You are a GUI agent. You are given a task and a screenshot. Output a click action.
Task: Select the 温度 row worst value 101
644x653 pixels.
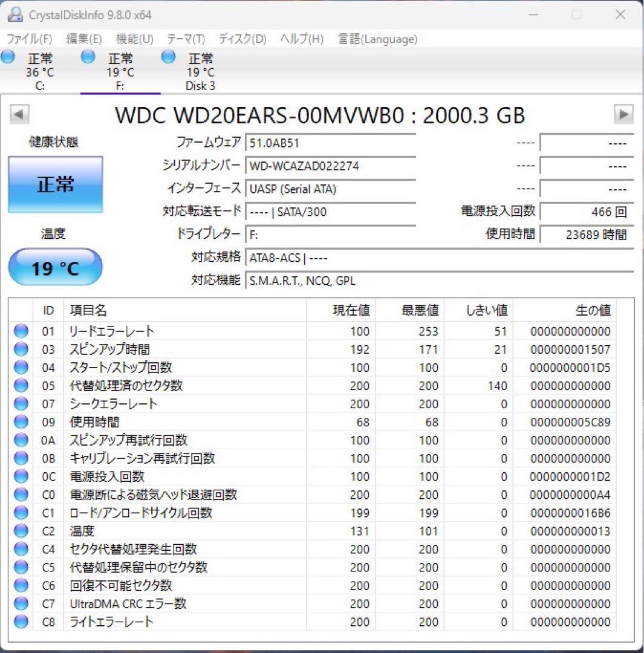(429, 531)
